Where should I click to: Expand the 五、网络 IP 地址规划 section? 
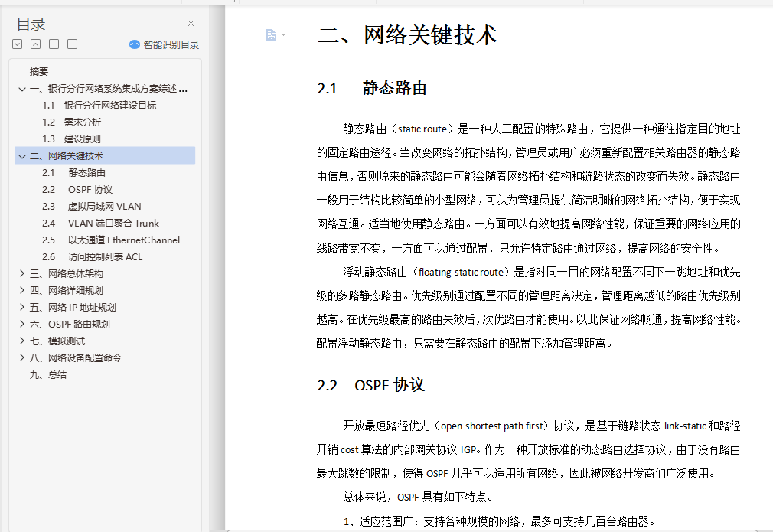tap(21, 307)
